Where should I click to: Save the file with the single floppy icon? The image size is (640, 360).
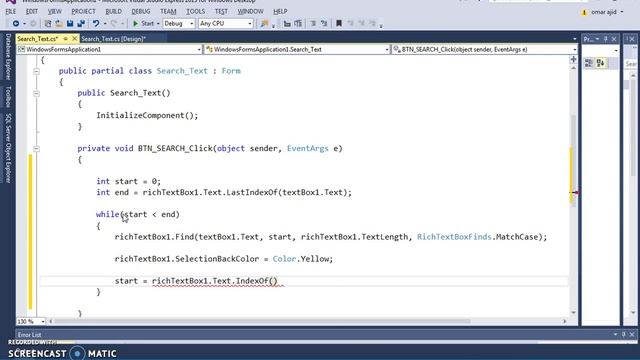[70, 24]
